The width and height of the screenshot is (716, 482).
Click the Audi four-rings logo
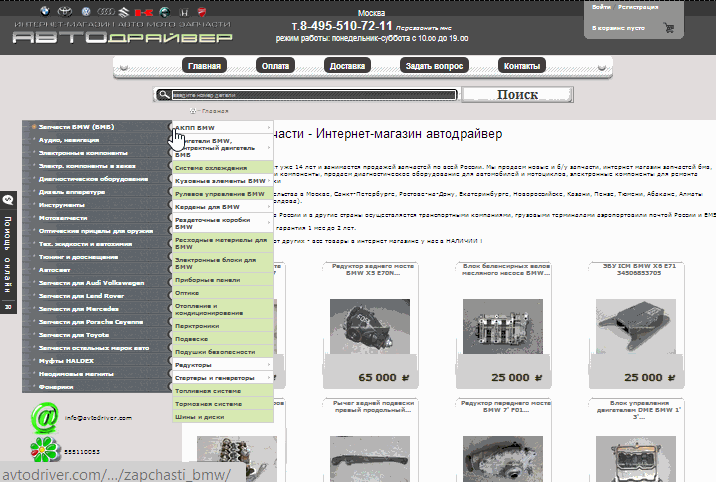[x=105, y=12]
